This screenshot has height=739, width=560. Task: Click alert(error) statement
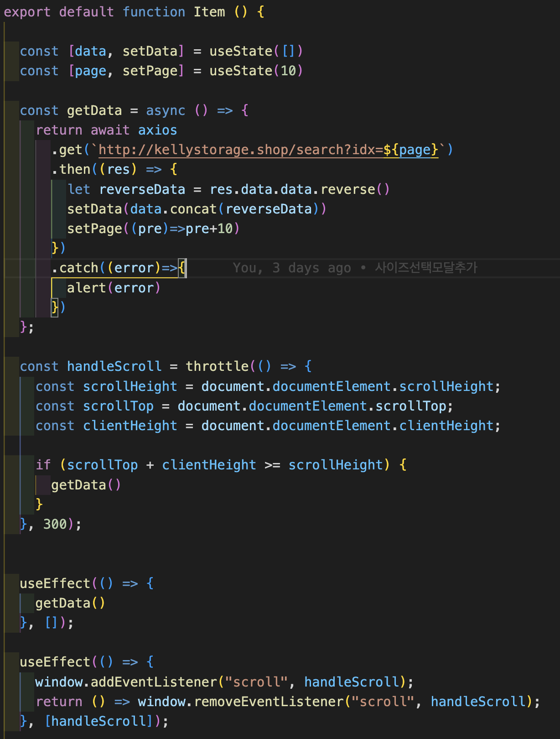click(x=114, y=288)
